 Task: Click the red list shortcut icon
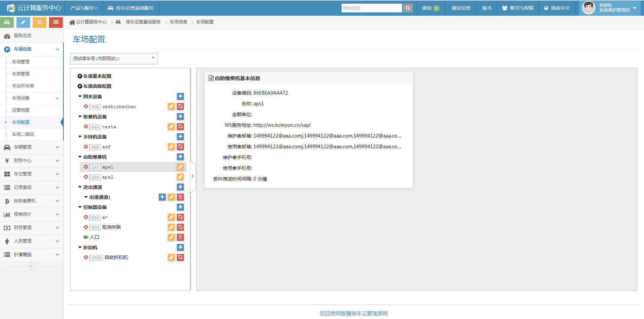pos(56,22)
